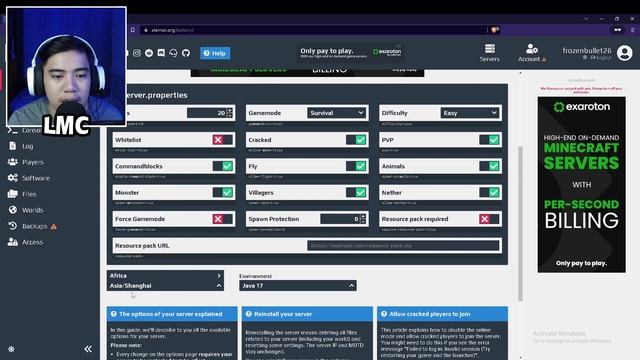Toggle the Force Gamemode switch
Image resolution: width=640 pixels, height=360 pixels.
pos(222,219)
